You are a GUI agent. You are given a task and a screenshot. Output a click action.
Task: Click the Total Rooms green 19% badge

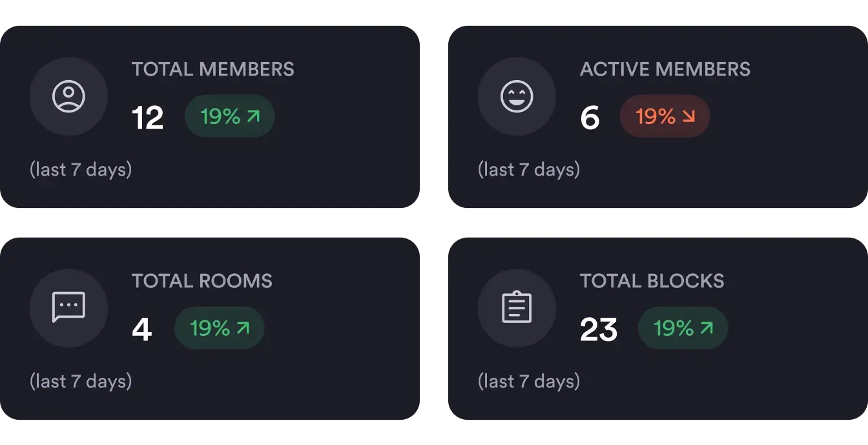tap(219, 328)
